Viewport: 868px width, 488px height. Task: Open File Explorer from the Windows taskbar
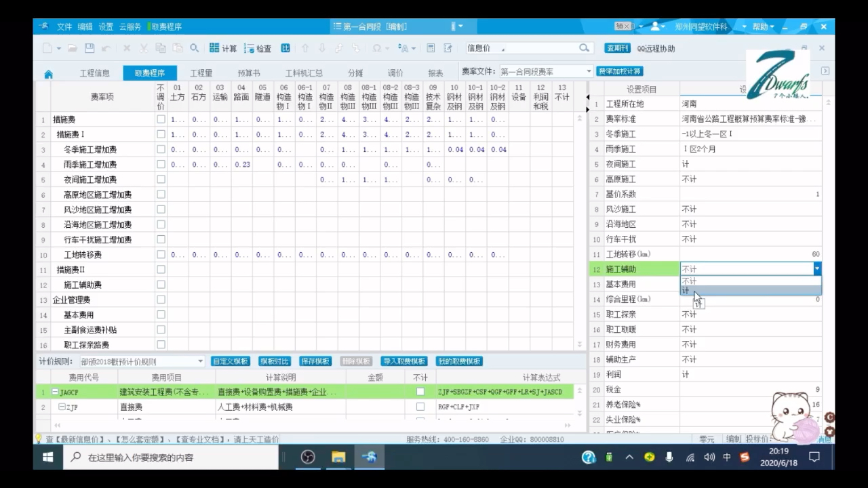click(338, 457)
